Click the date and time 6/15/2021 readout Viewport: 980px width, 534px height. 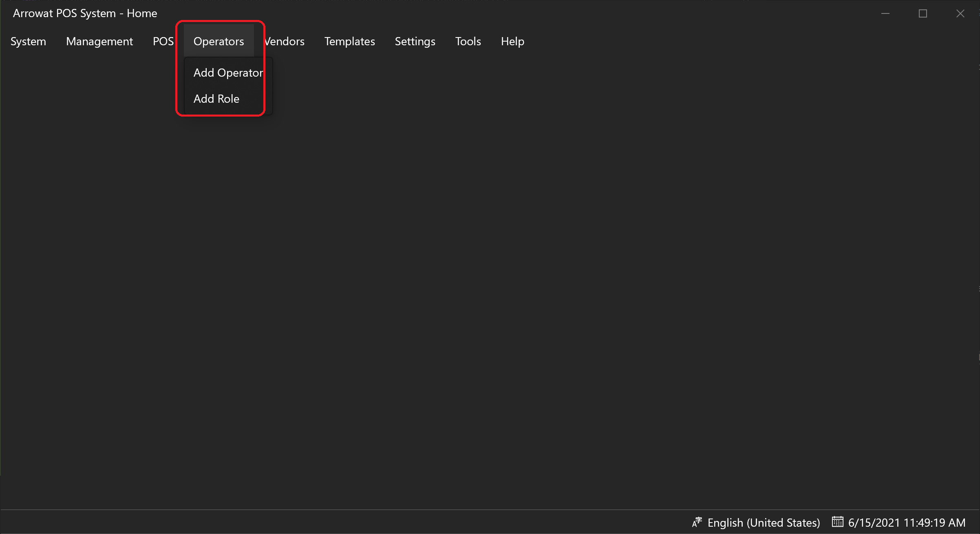[x=907, y=523]
